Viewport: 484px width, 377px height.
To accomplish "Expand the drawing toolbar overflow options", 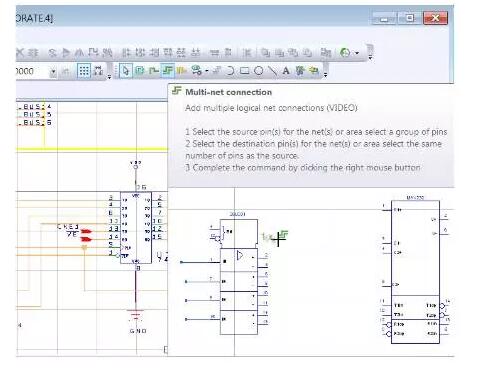I will (x=325, y=75).
